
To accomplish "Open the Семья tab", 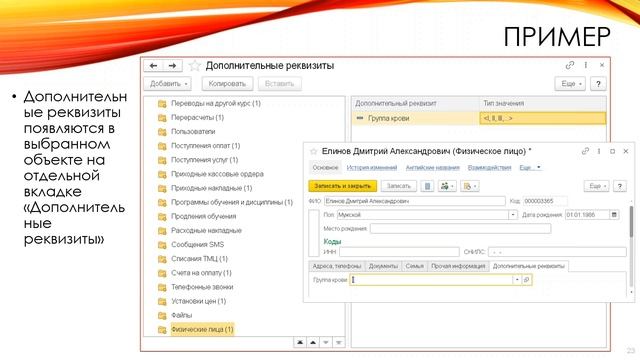I will coord(415,266).
